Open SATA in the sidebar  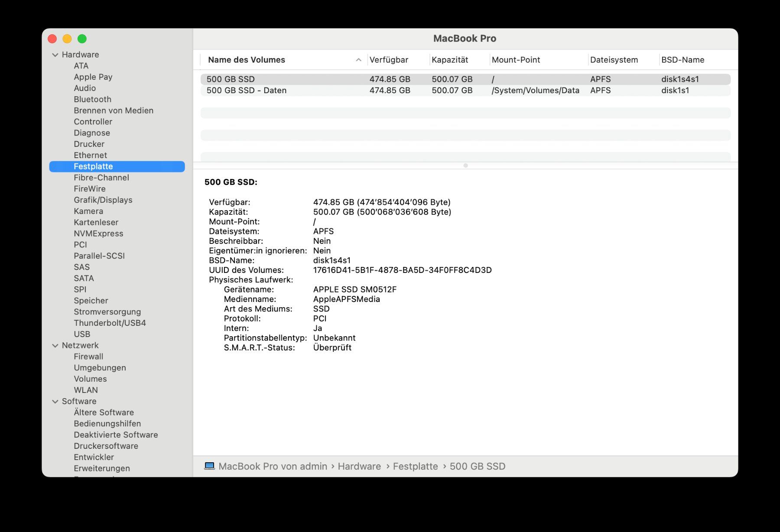(x=84, y=278)
